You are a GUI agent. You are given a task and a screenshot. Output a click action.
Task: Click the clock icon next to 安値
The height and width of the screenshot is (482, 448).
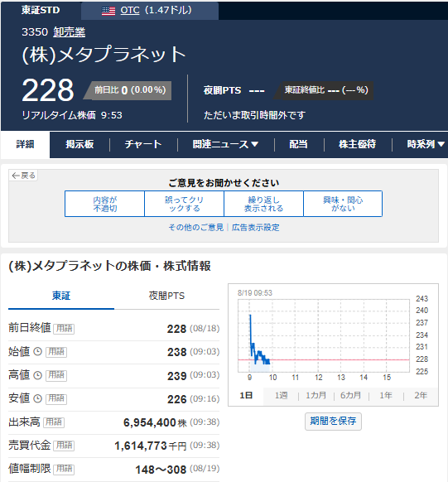pyautogui.click(x=37, y=398)
